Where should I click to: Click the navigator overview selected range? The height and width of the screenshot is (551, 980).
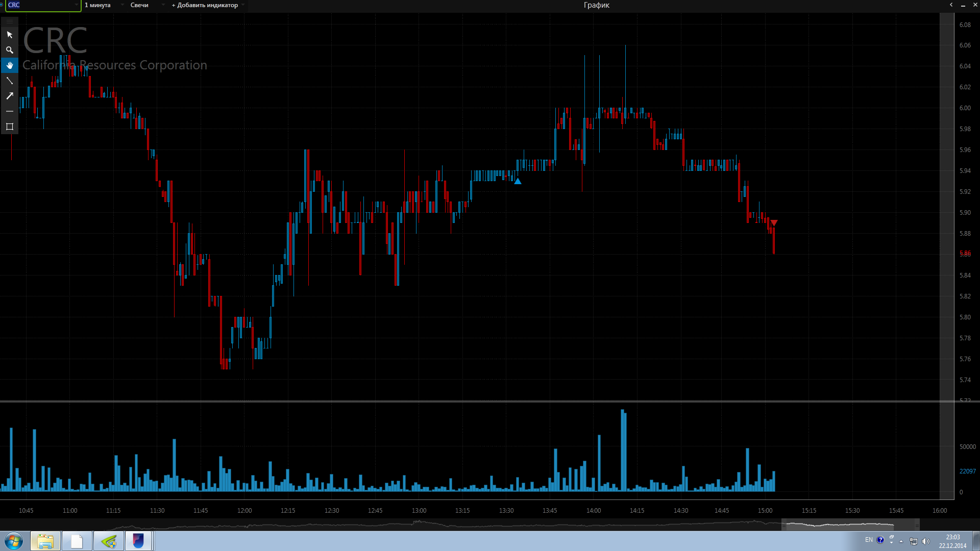(850, 524)
